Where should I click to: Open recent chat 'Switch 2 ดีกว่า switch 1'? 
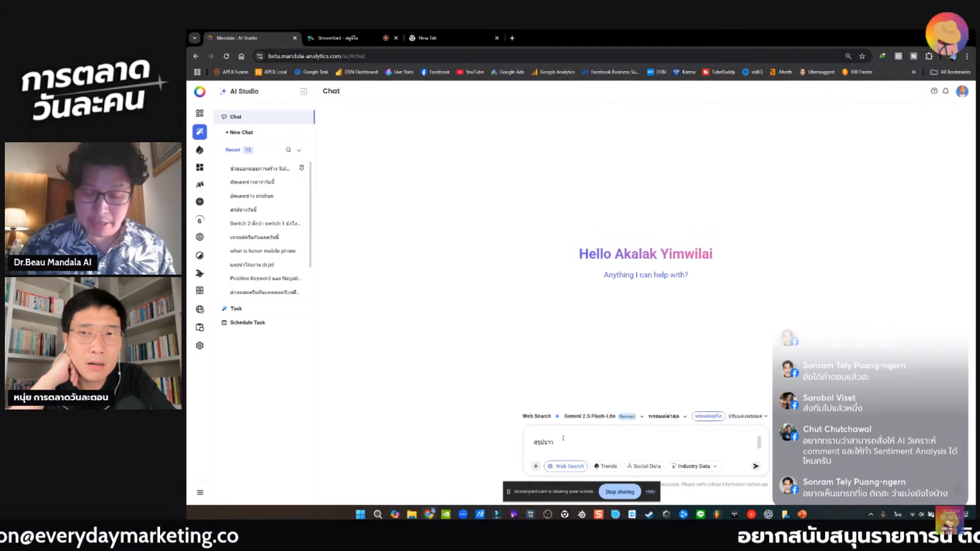pos(265,223)
